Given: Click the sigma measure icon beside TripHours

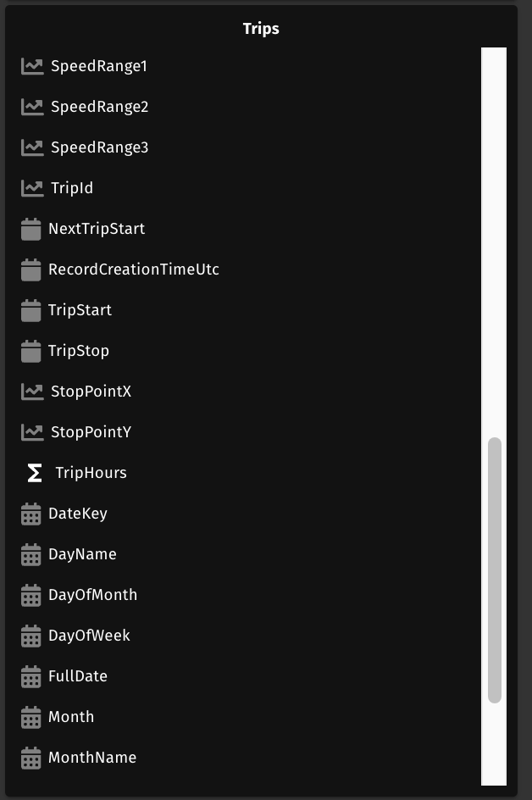Looking at the screenshot, I should click(x=35, y=473).
